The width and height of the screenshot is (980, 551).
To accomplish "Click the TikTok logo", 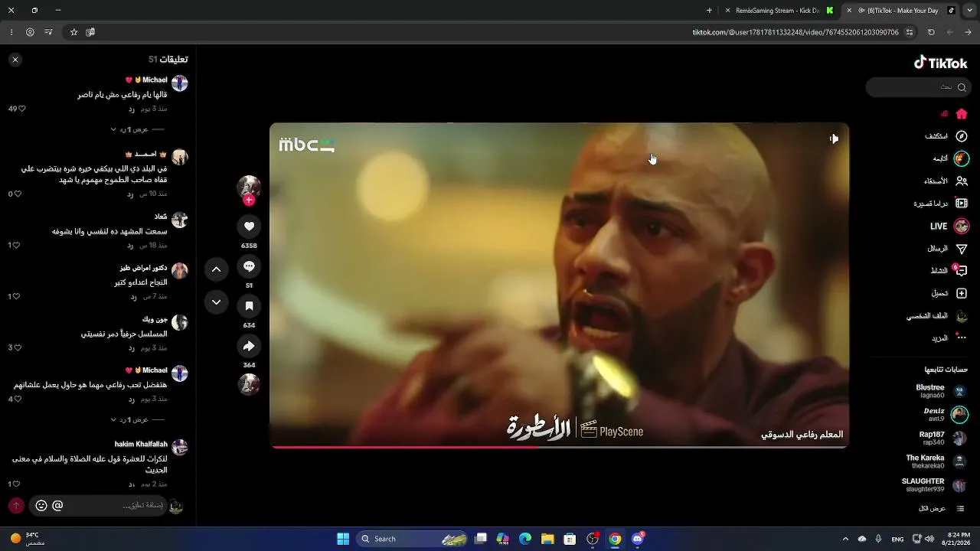I will coord(941,63).
